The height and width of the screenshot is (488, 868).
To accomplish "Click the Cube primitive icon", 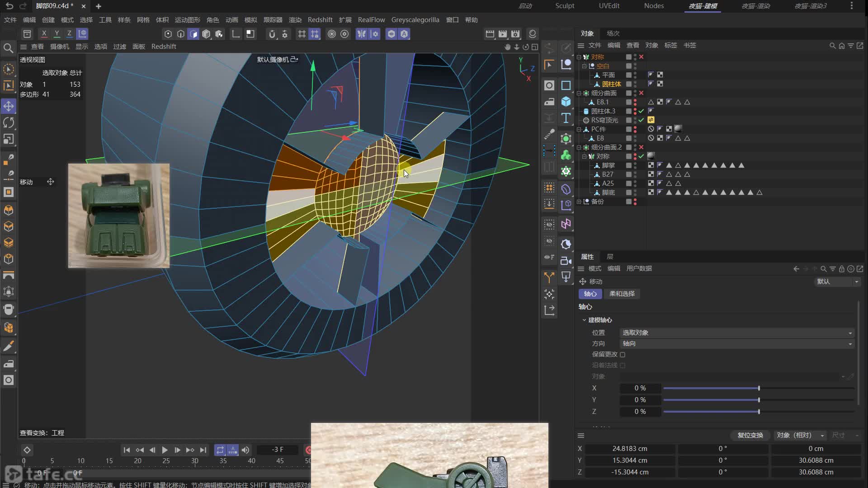I will tap(566, 102).
